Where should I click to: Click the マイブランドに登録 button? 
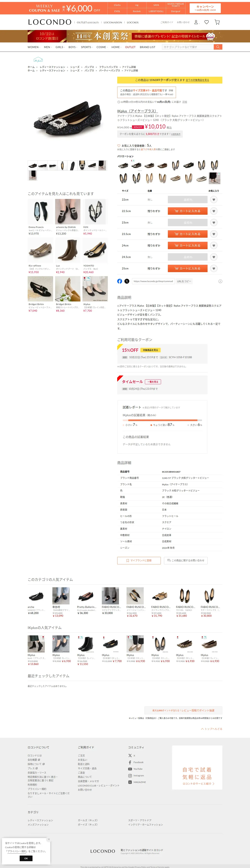[139, 560]
